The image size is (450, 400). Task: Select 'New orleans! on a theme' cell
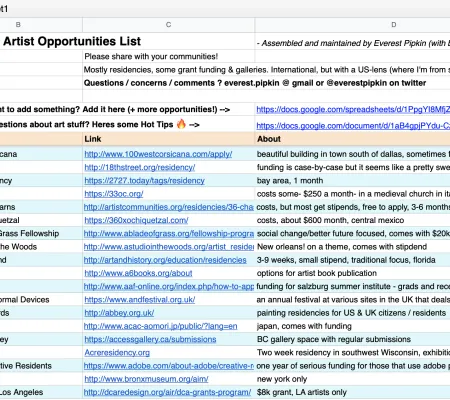pyautogui.click(x=352, y=247)
